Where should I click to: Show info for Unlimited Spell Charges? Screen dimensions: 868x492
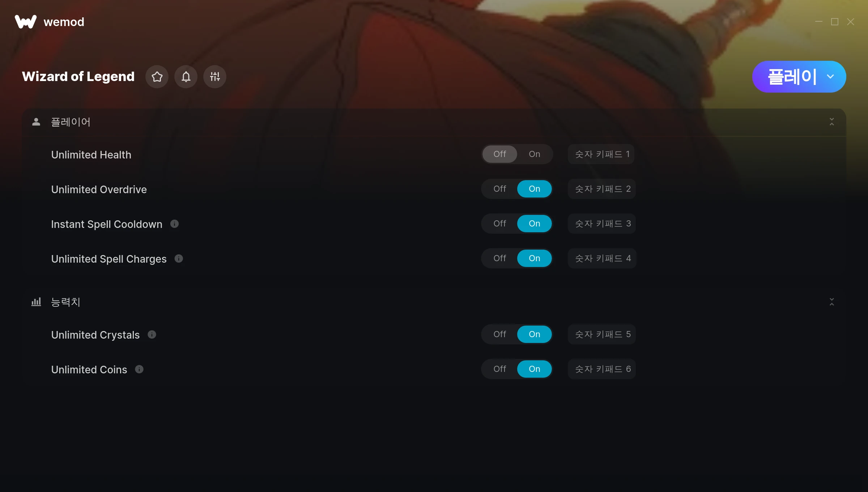[179, 259]
